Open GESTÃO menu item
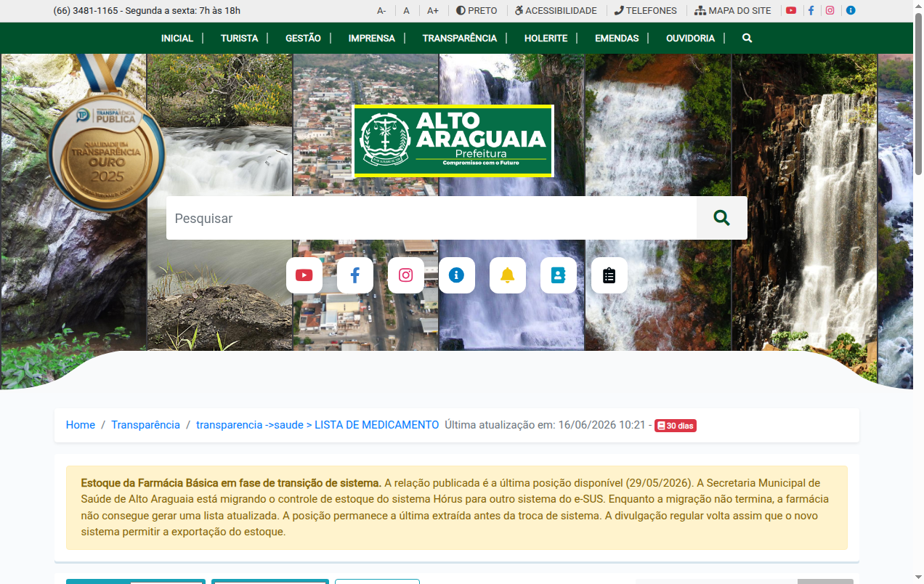Screen dimensions: 924x584 click(303, 38)
